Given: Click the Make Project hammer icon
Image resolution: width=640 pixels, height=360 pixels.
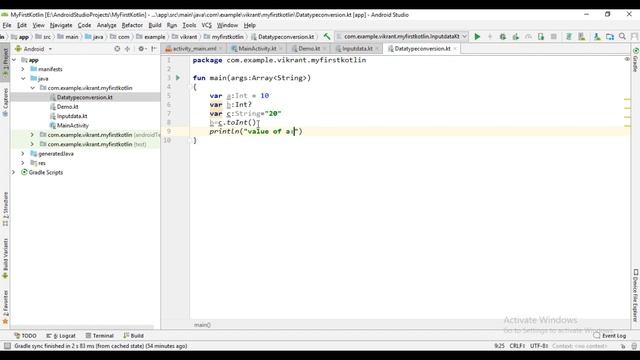Looking at the screenshot, I should click(x=327, y=37).
